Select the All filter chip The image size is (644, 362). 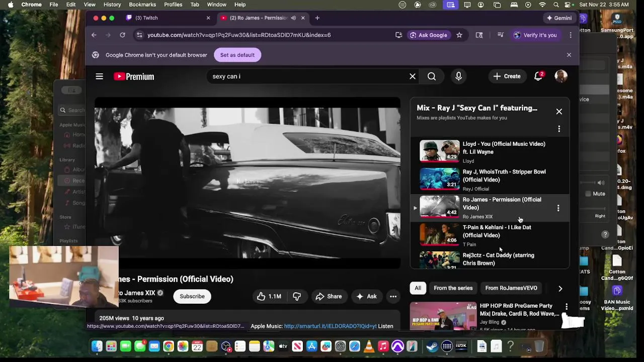(418, 288)
